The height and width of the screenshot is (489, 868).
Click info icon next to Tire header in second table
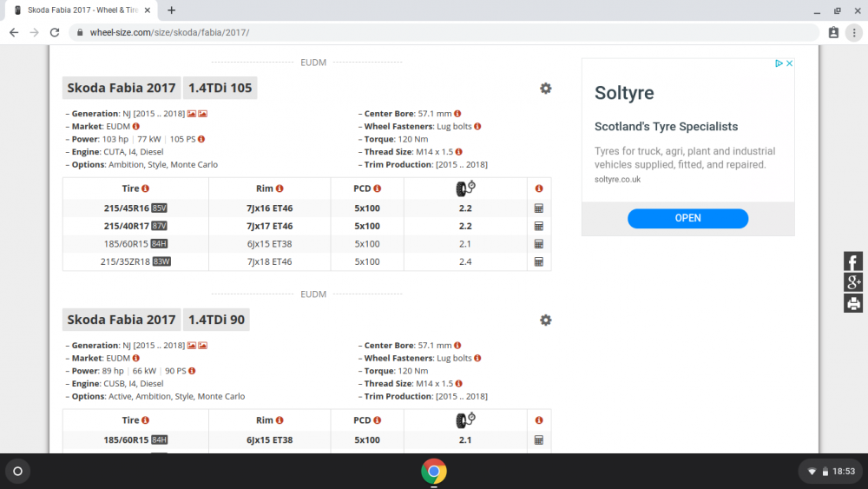[x=145, y=420]
